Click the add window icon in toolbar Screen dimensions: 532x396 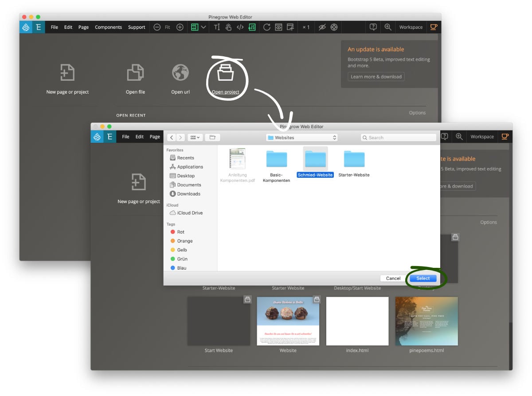click(290, 27)
